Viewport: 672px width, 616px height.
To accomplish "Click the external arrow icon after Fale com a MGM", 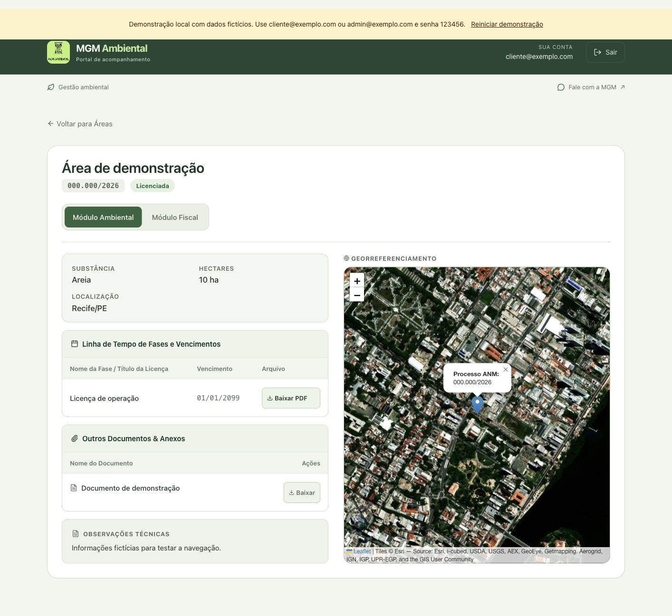I will click(x=623, y=87).
